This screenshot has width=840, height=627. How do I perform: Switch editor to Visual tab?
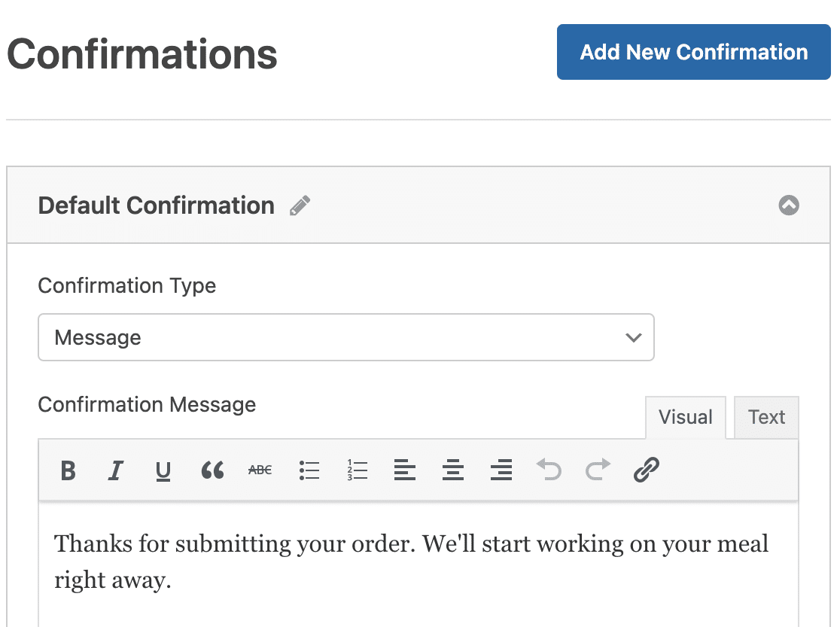686,418
